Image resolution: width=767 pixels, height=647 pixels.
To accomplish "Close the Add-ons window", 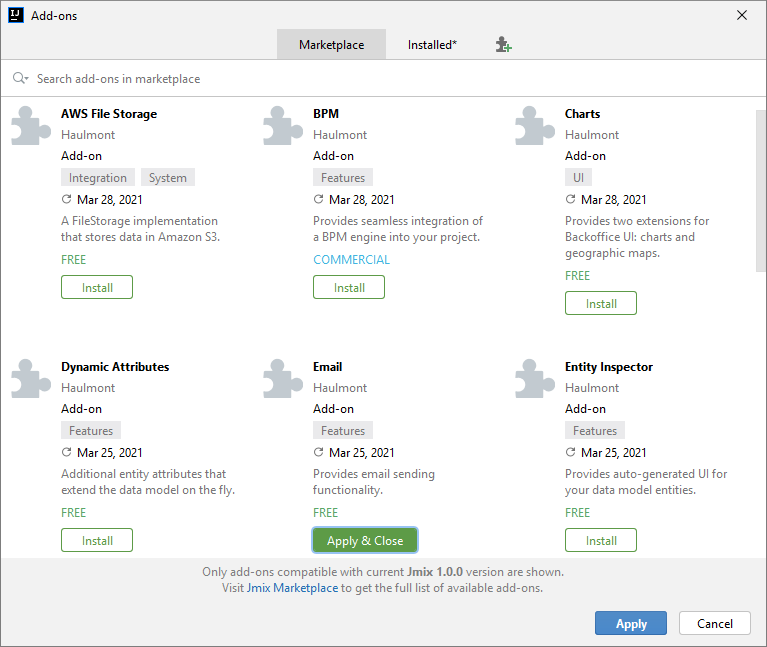I will click(741, 15).
